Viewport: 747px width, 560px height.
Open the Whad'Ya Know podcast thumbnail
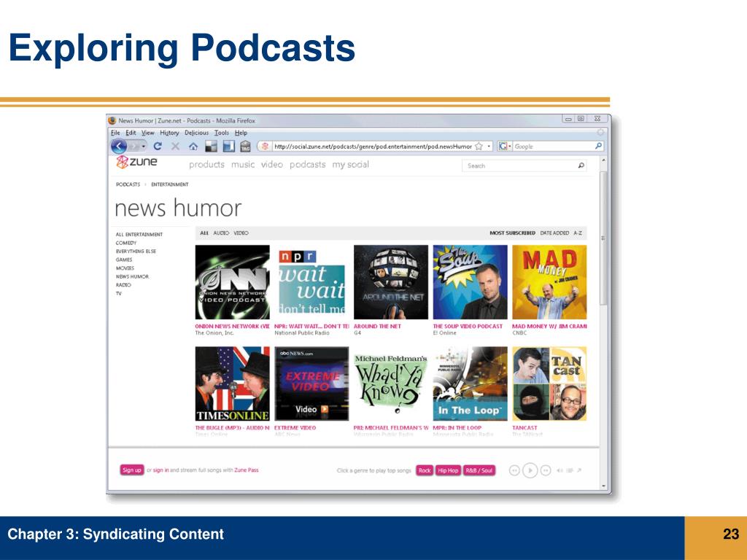[391, 384]
